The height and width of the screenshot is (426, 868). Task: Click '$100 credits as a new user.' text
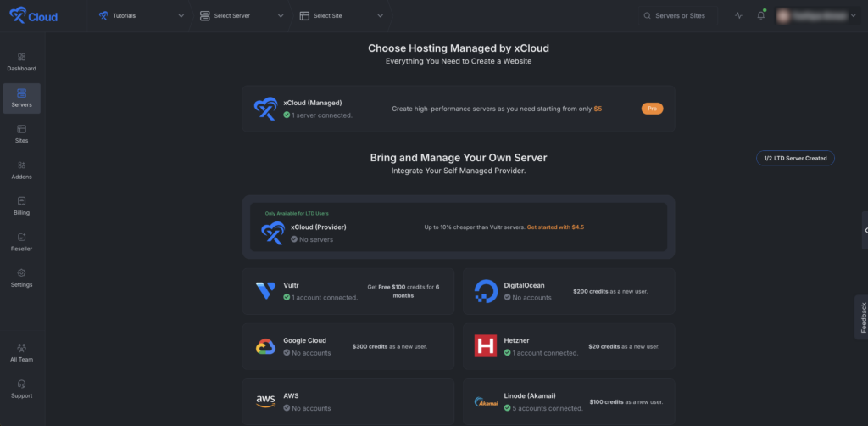click(626, 402)
